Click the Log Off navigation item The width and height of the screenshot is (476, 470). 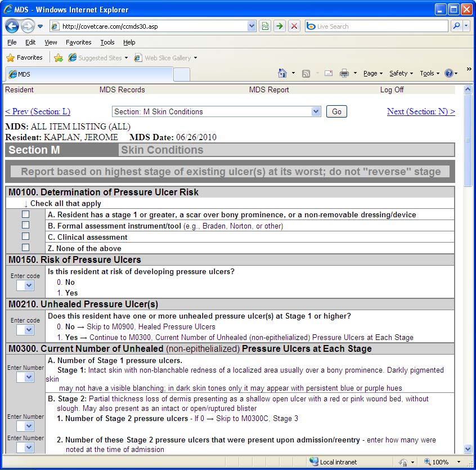tap(392, 90)
